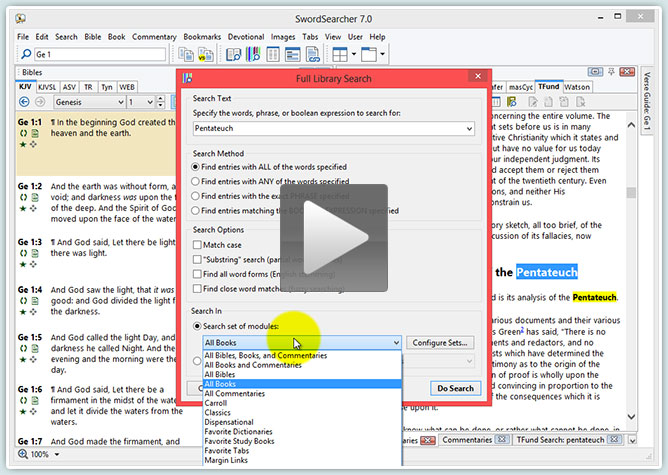Click the verse lookup magnifier icon
This screenshot has width=668, height=475.
point(26,54)
